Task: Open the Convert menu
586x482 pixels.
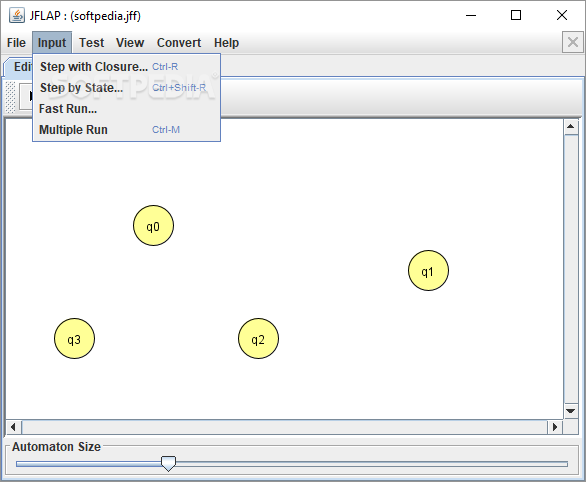Action: (x=179, y=43)
